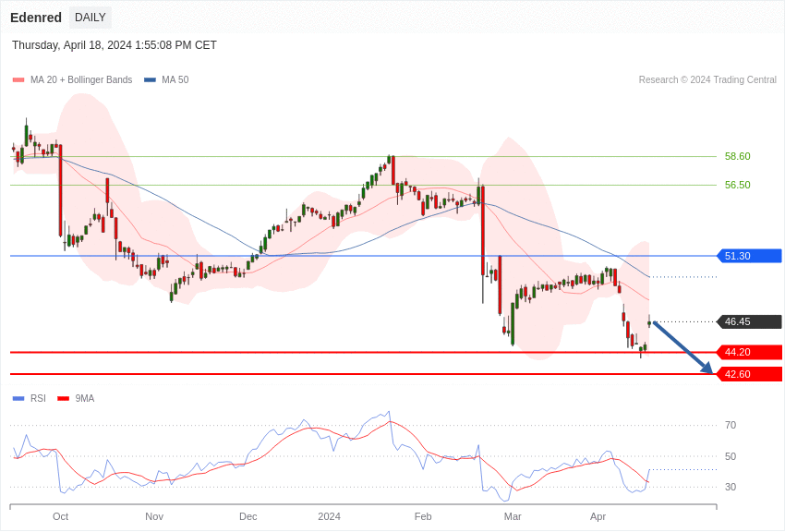785x532 pixels.
Task: Select the red 42.60 target price tag
Action: [749, 374]
